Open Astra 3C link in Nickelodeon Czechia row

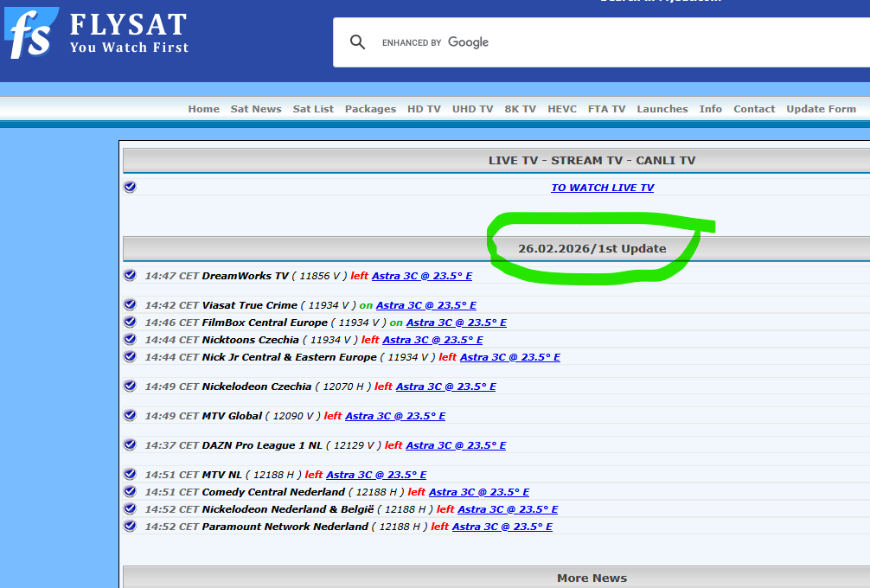tap(445, 386)
